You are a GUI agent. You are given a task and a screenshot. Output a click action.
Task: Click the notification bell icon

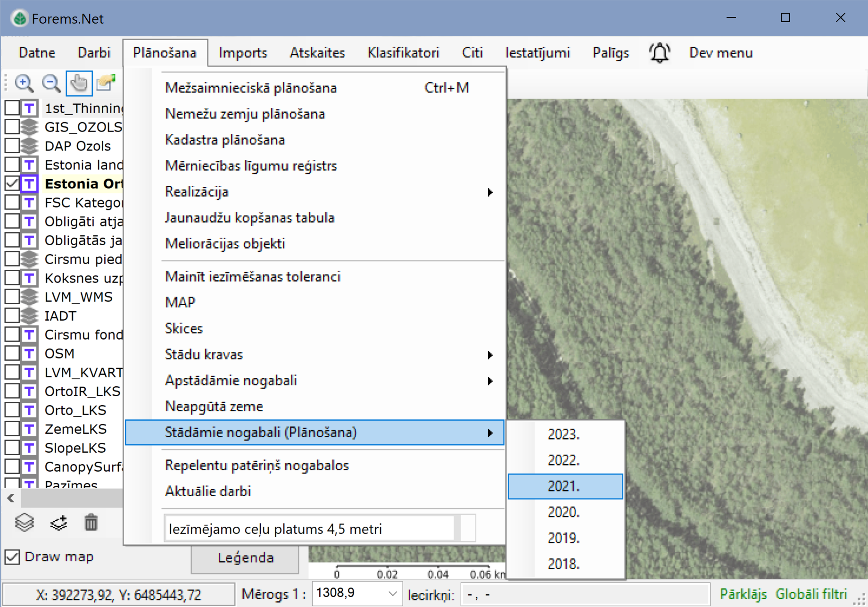[x=659, y=53]
